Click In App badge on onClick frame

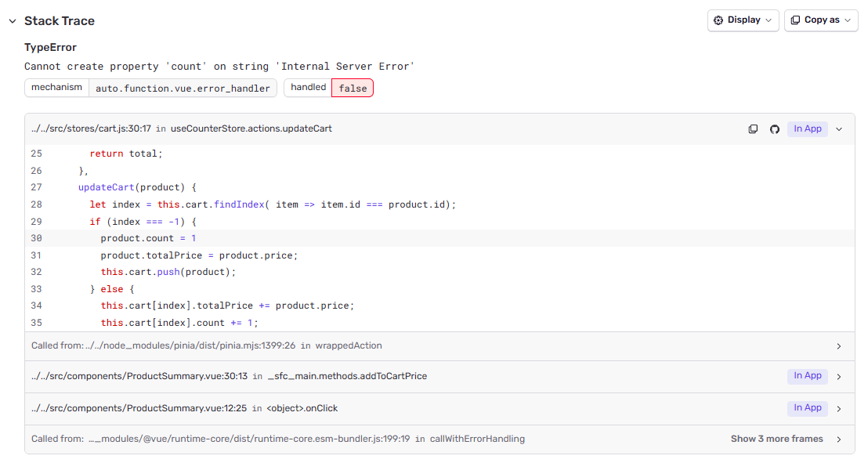808,408
